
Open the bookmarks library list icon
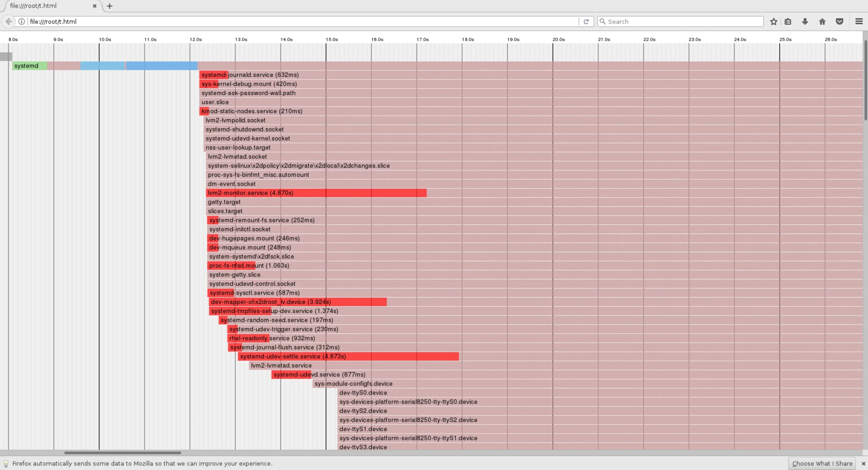[788, 21]
